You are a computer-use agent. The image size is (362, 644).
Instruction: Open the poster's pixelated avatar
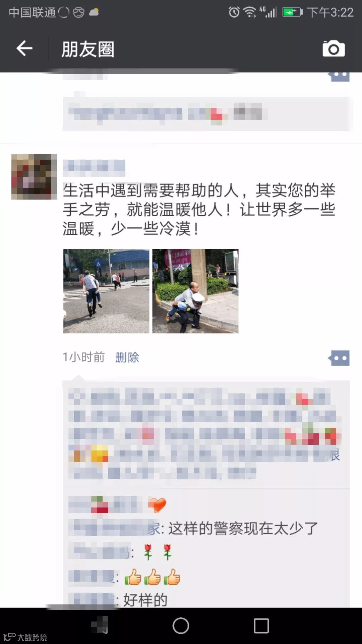[x=34, y=177]
